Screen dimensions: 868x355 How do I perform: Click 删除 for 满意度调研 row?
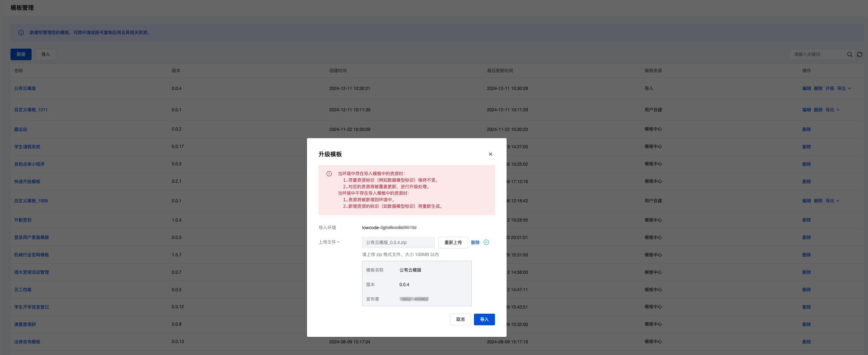[x=806, y=325]
